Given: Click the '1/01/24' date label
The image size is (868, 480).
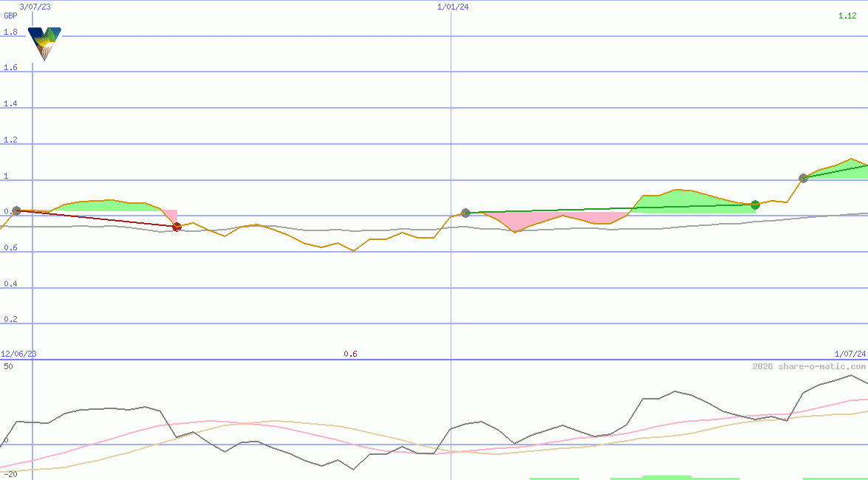Looking at the screenshot, I should [453, 7].
